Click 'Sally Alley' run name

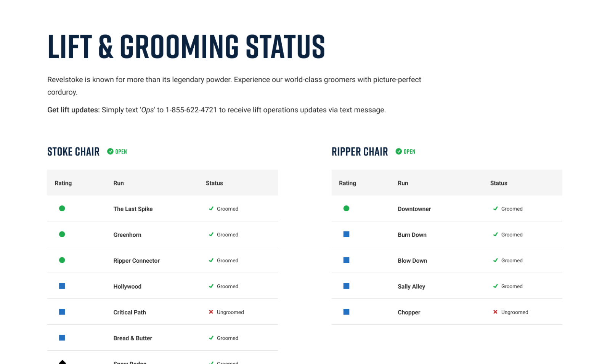coord(411,286)
